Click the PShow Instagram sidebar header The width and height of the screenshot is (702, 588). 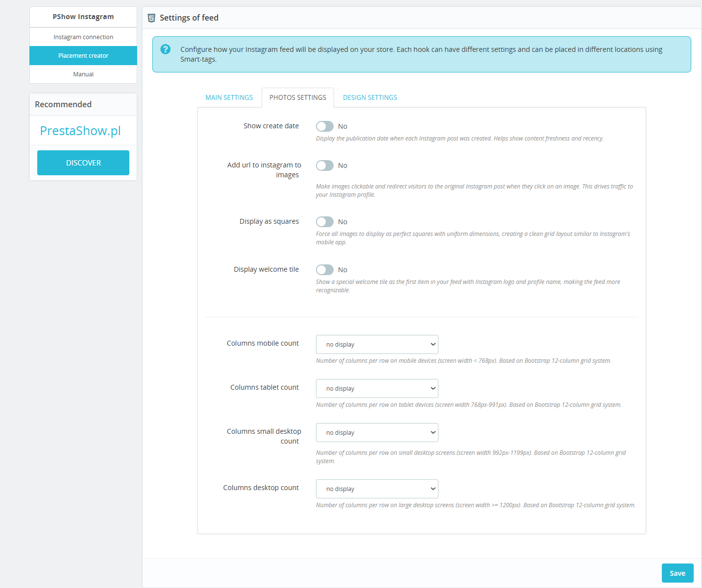click(83, 17)
